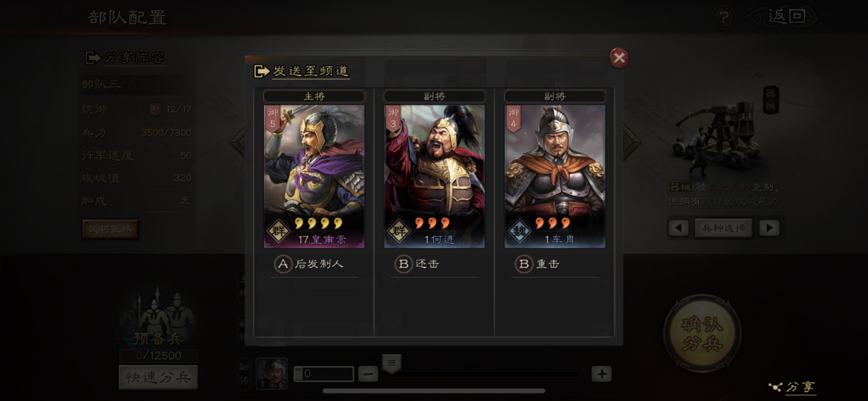Viewport: 868px width, 401px height.
Task: Click the 发送至频道 share icon
Action: [x=261, y=71]
